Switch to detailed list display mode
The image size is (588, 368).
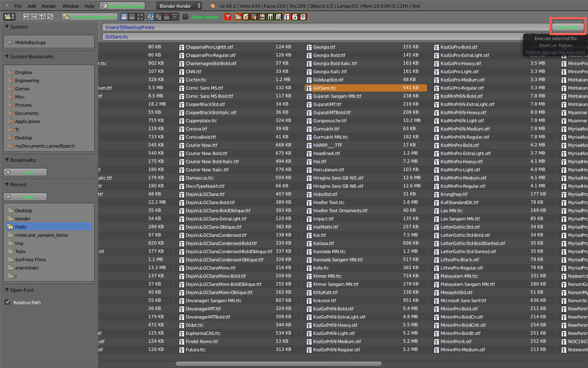[x=132, y=17]
